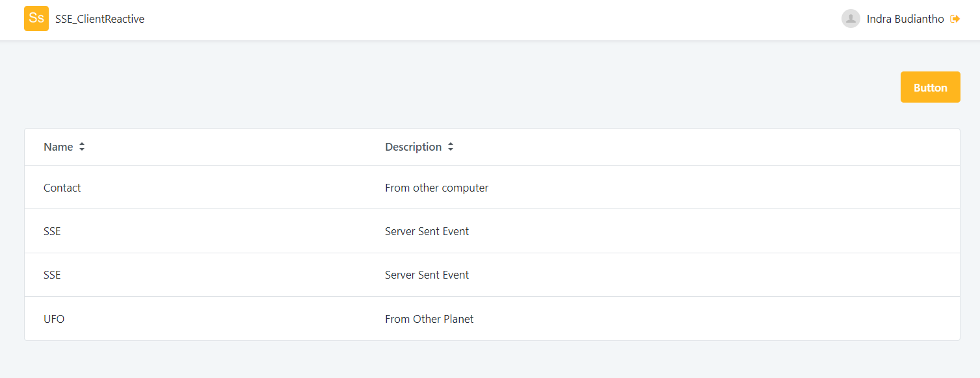Image resolution: width=980 pixels, height=378 pixels.
Task: Sort the table by the Name column arrows
Action: (82, 147)
